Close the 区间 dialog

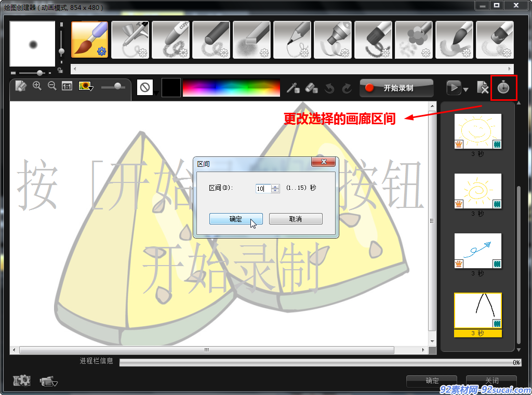point(323,162)
